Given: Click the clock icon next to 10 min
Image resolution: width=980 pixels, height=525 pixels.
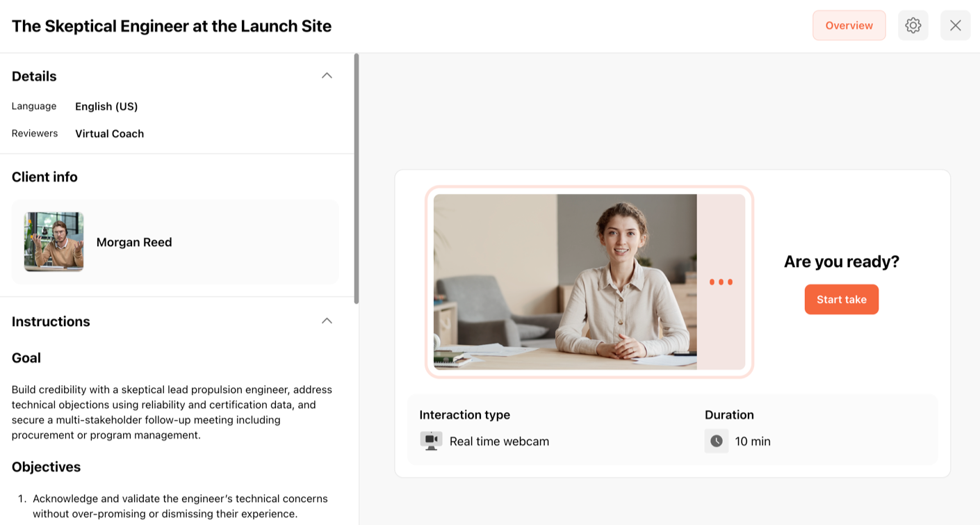Looking at the screenshot, I should tap(716, 441).
